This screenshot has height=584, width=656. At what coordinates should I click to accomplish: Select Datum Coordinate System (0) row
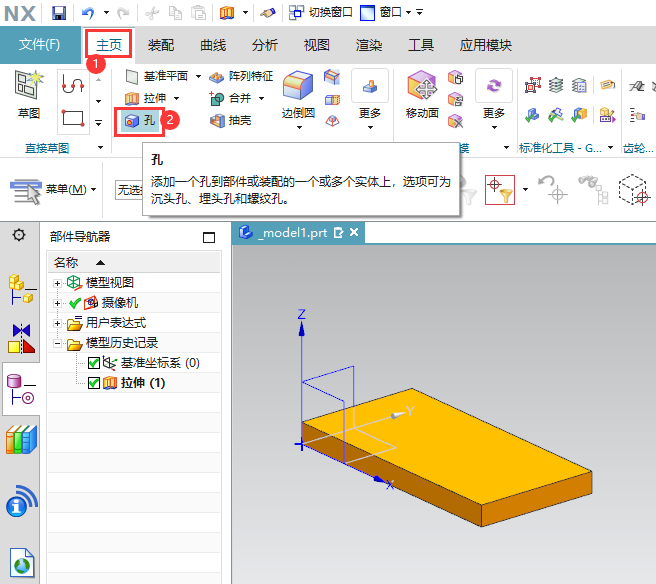tap(134, 363)
